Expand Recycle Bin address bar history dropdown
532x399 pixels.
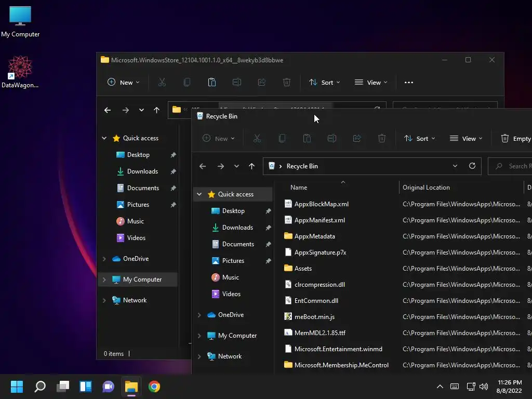(x=455, y=166)
